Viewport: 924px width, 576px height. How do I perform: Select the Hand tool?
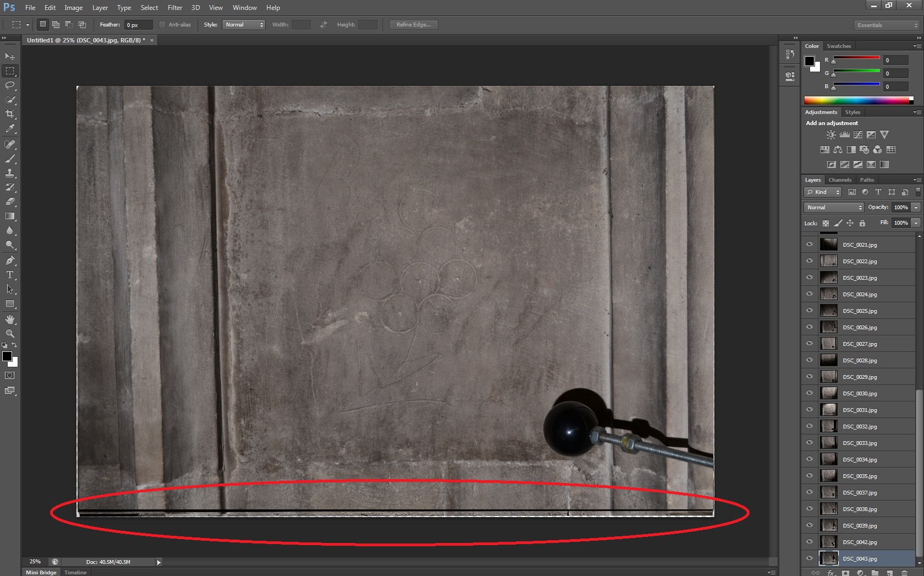(x=10, y=319)
